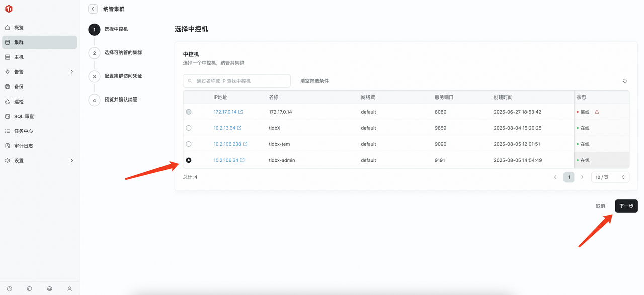Image resolution: width=644 pixels, height=295 pixels.
Task: Choose tidbx-tem as the control machine
Action: (189, 144)
